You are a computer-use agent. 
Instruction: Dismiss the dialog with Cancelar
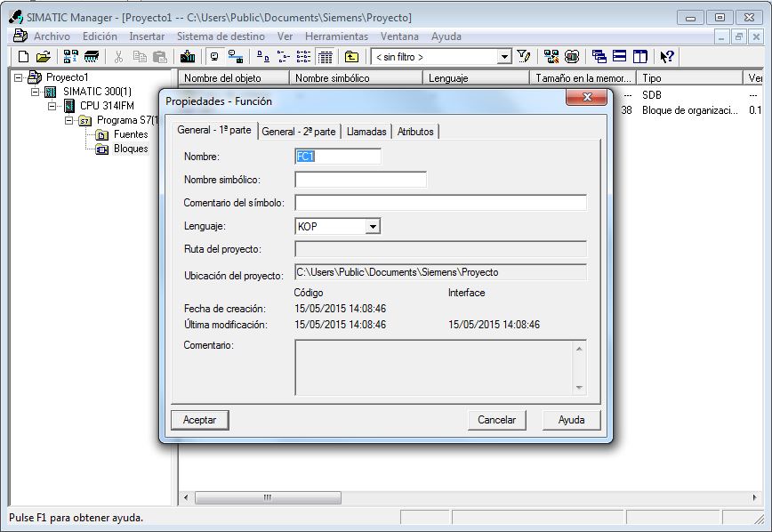coord(496,419)
